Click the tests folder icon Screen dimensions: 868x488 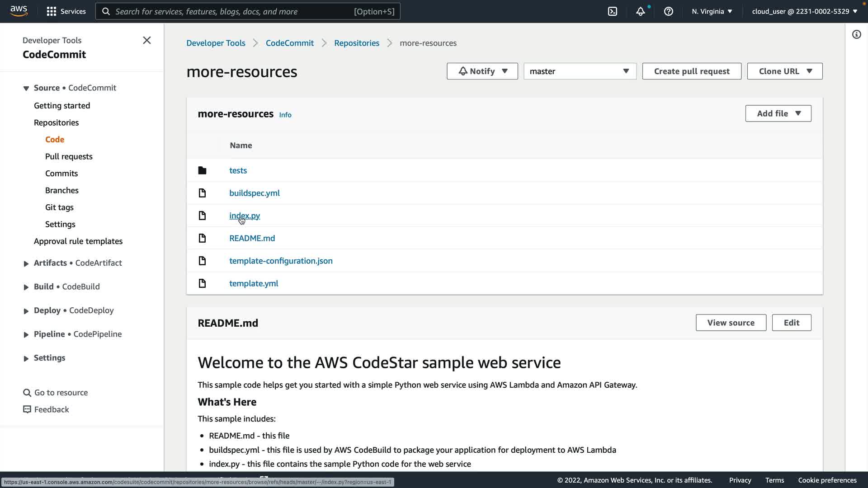coord(202,170)
